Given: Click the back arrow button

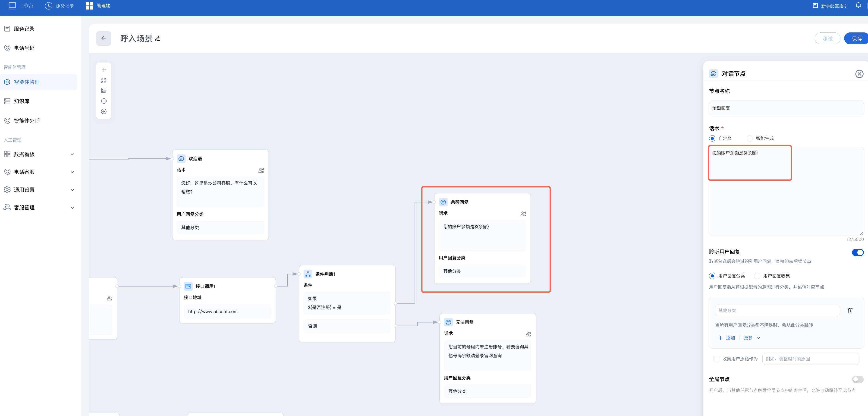Looking at the screenshot, I should click(x=104, y=38).
